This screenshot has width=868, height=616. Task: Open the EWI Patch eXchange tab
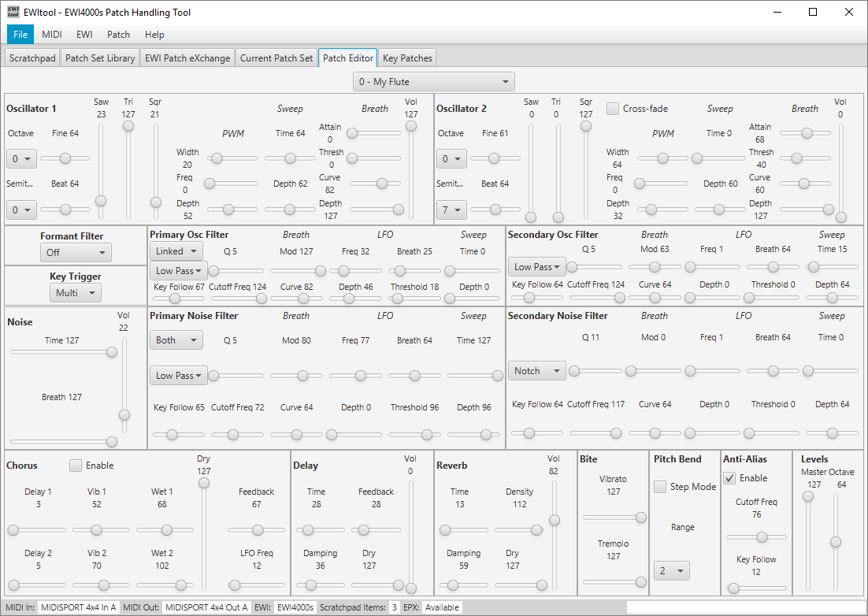click(188, 58)
